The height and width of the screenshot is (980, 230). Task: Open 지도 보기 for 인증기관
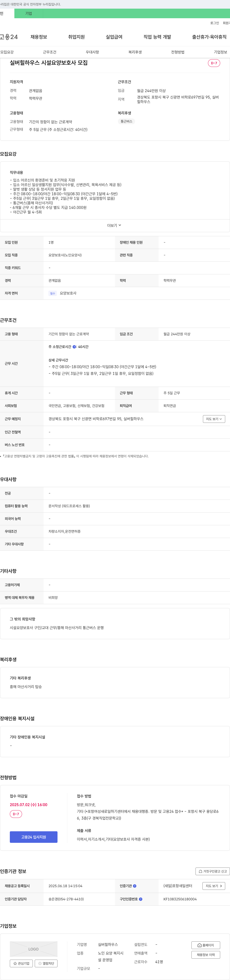214,886
